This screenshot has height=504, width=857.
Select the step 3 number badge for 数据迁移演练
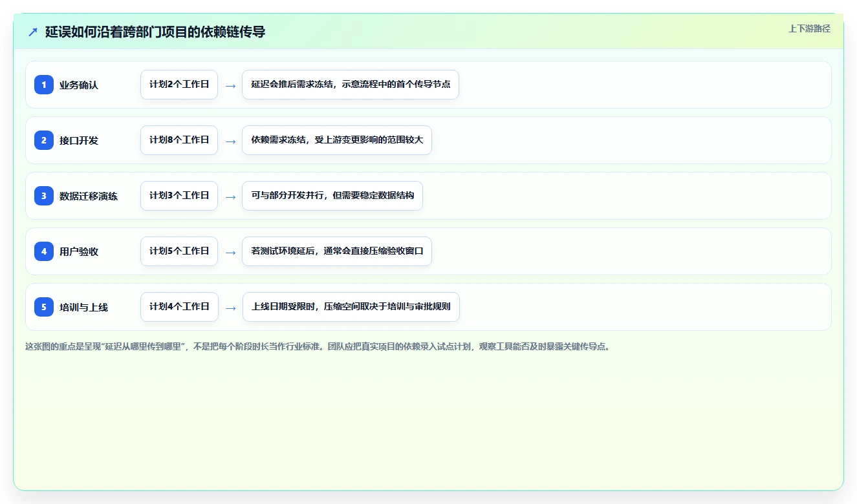(44, 196)
